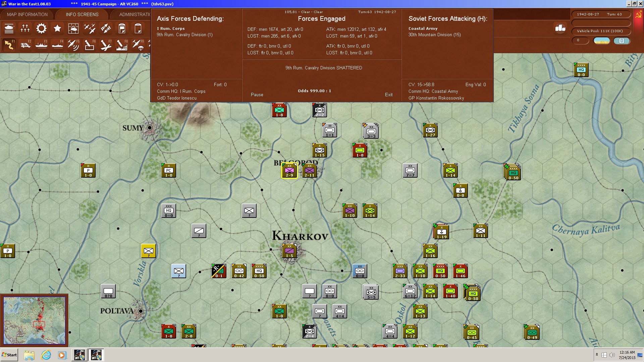Select the PC 1-0 unit counter
644x362 pixels.
(169, 171)
